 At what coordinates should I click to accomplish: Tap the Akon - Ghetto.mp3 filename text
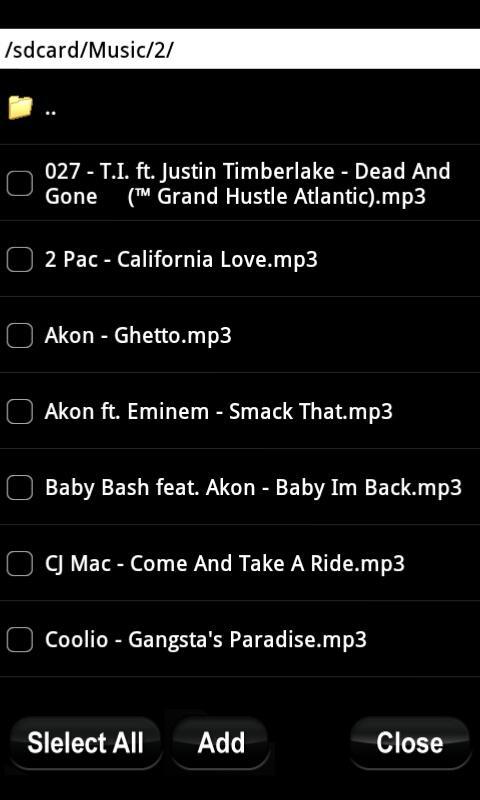[x=138, y=336]
